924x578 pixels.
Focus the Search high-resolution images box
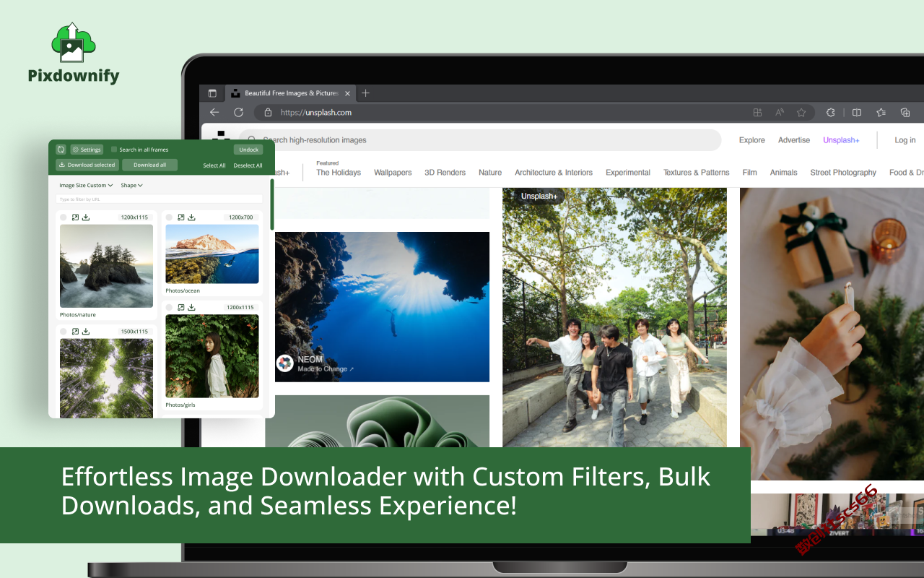coord(480,140)
